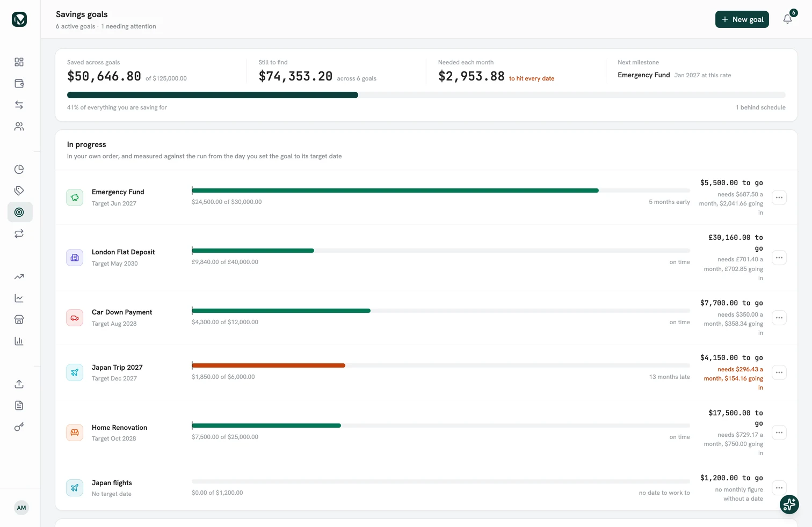Screen dimensions: 812x527
Task: Open the AM user avatar
Action: coord(21,508)
